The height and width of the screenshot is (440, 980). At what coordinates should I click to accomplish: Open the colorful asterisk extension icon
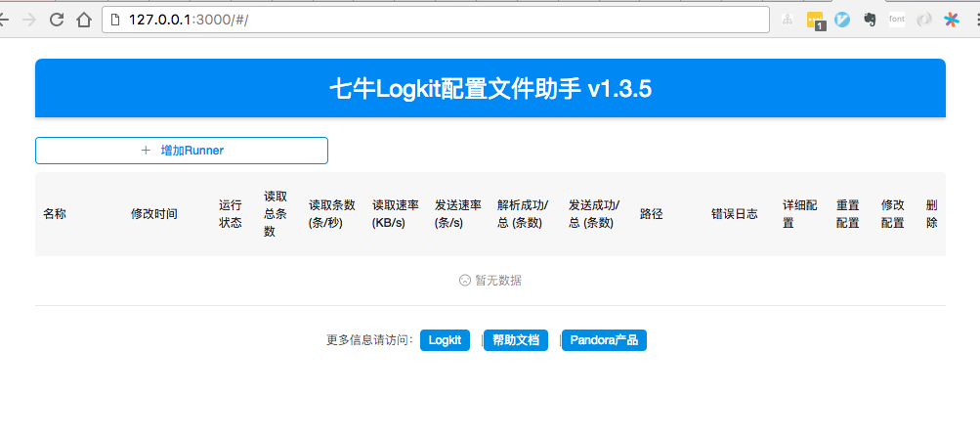[952, 20]
